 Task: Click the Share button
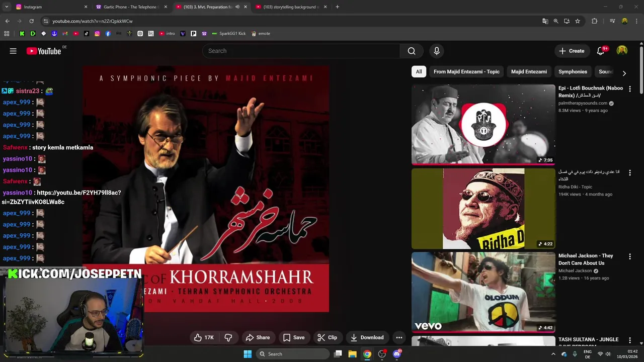click(x=258, y=338)
